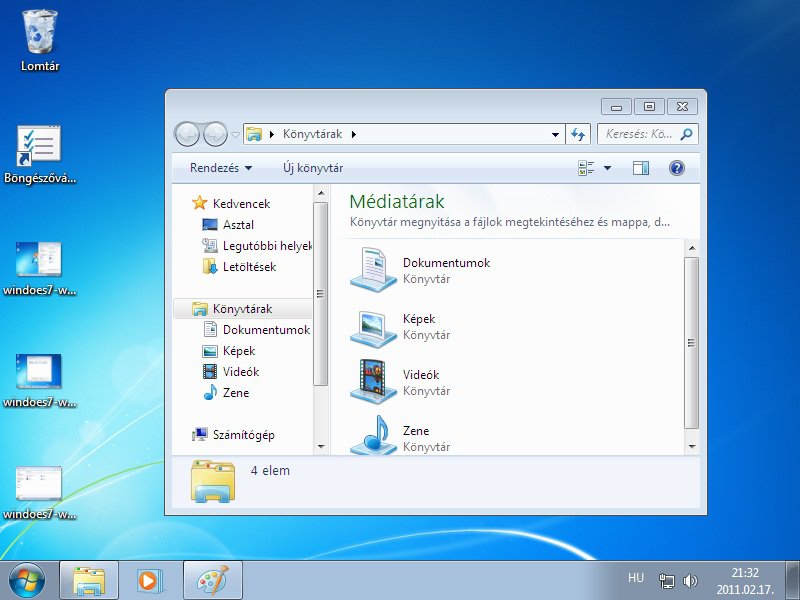Click file list scroll up arrow
Screen dimensions: 800x600
coord(692,248)
